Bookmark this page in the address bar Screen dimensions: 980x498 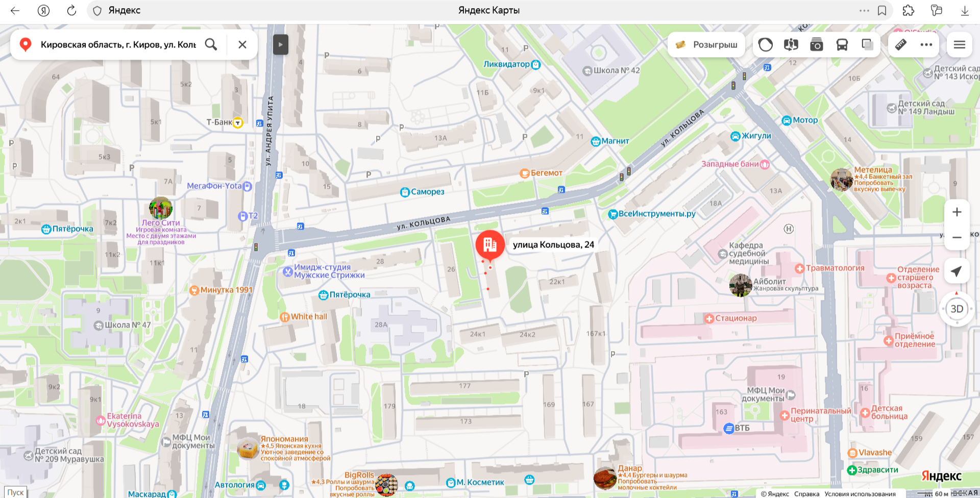tap(882, 11)
